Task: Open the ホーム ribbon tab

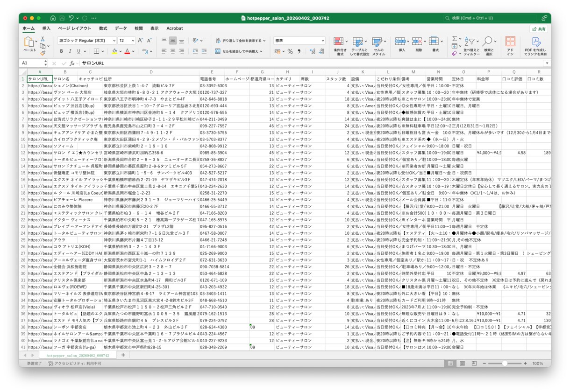Action: click(28, 28)
